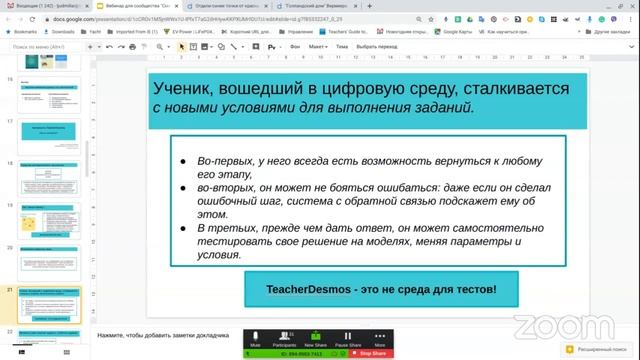
Task: Switch to the third browser tab
Action: coord(227,6)
